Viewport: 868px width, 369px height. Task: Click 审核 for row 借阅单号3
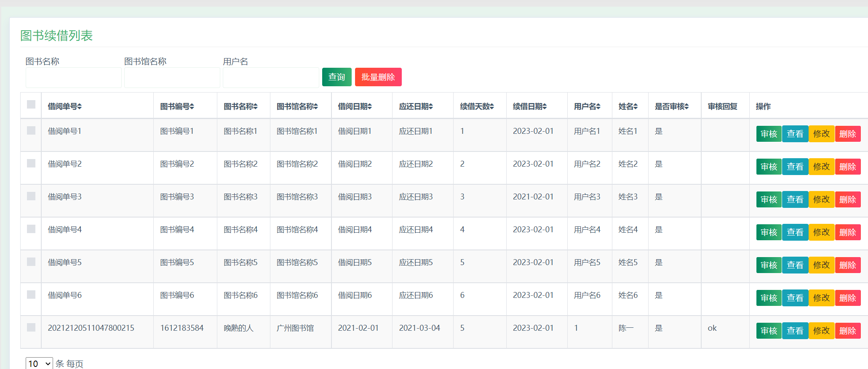769,199
